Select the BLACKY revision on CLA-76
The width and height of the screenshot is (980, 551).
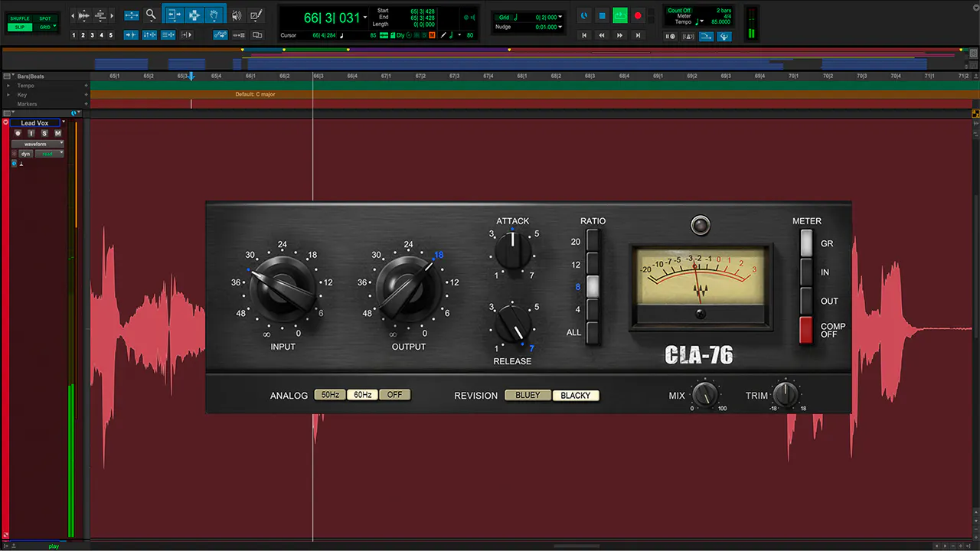[576, 395]
